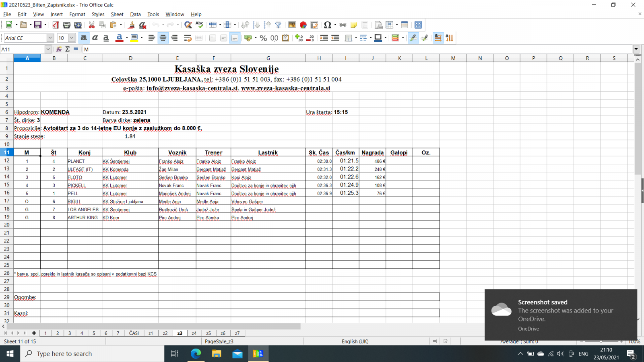Insert a chart from the toolbar

[303, 25]
